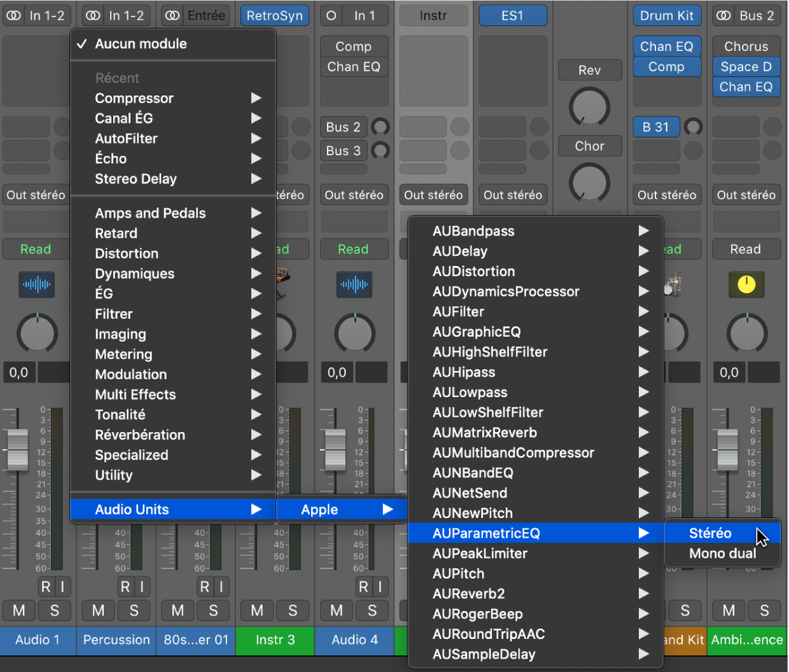
Task: Mute Audio 1 using its M button
Action: tap(18, 610)
